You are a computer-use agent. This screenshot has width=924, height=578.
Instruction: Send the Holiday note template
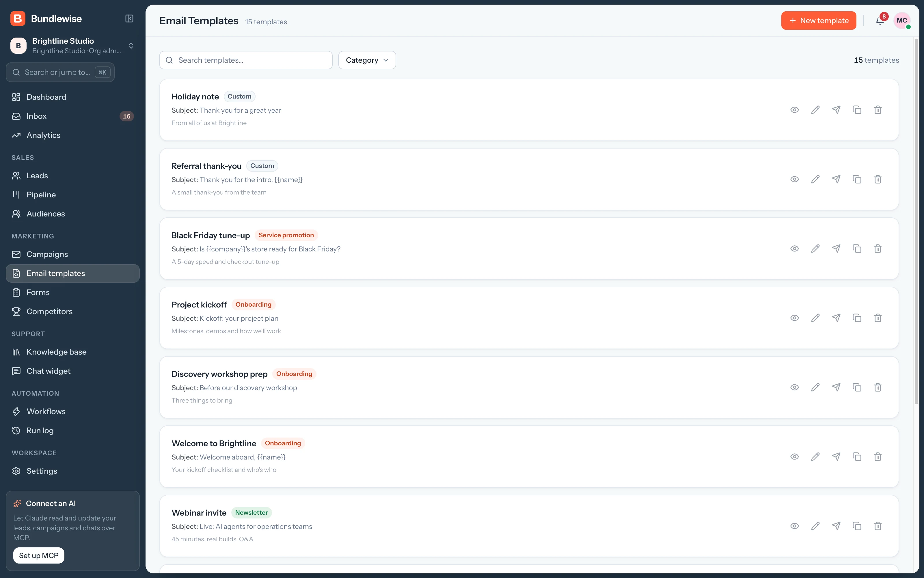pyautogui.click(x=836, y=110)
